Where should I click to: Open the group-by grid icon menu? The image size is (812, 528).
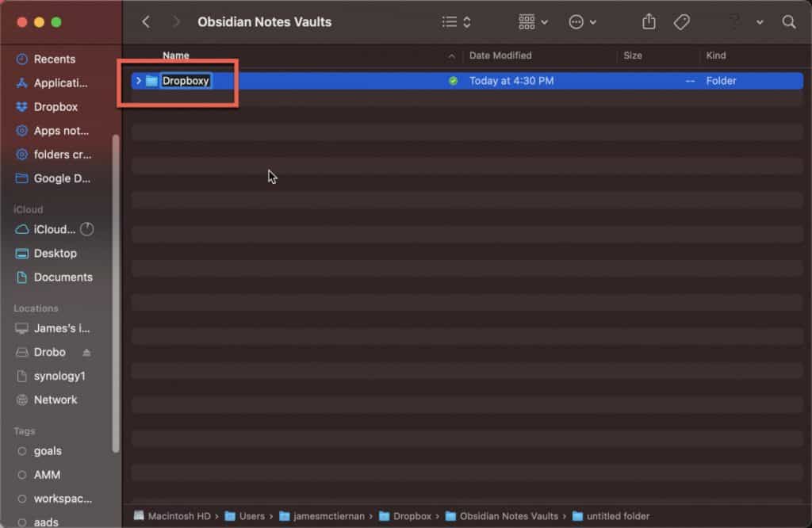pyautogui.click(x=533, y=22)
